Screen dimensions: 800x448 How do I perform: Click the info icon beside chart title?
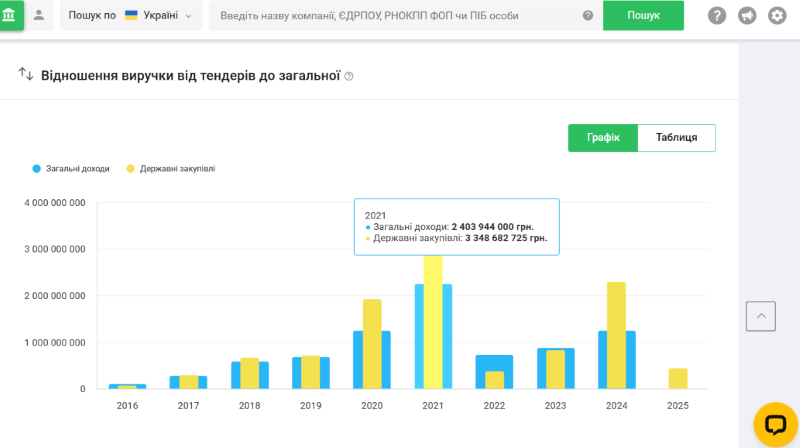(349, 76)
